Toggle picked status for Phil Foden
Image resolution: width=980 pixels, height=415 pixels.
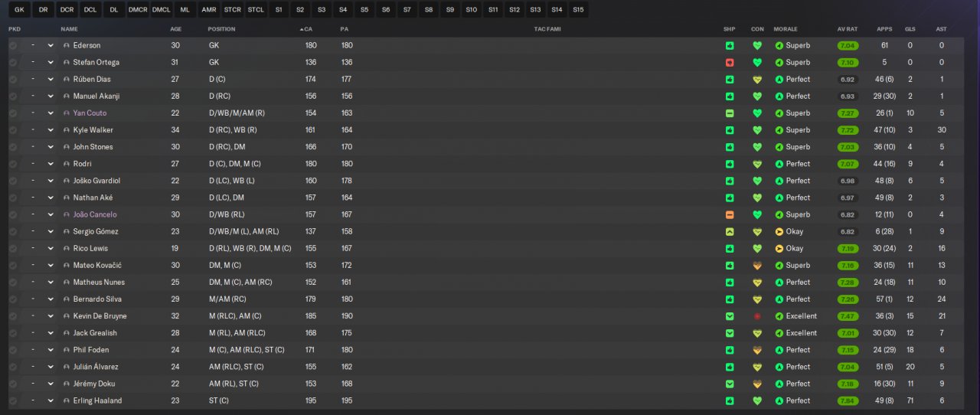pyautogui.click(x=12, y=350)
